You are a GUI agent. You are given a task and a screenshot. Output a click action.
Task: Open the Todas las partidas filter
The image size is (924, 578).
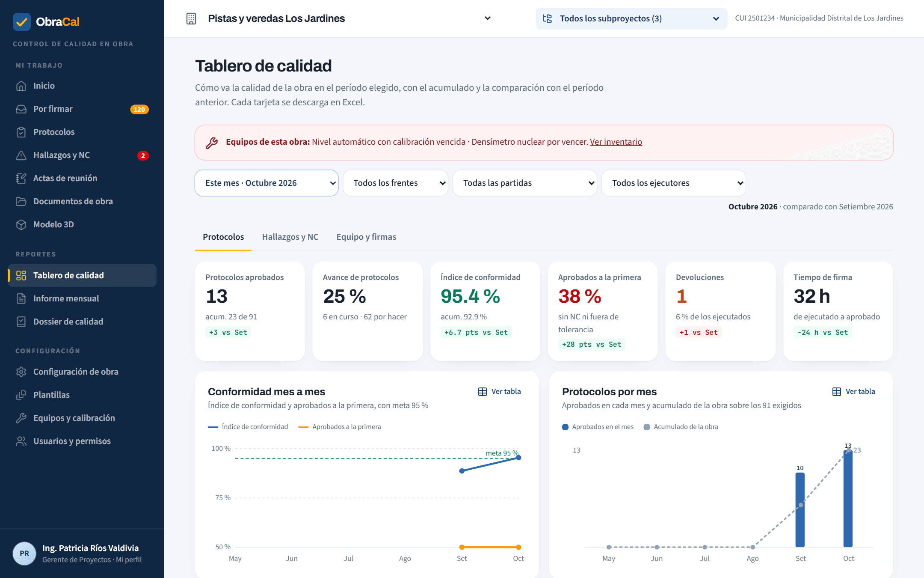click(x=524, y=183)
